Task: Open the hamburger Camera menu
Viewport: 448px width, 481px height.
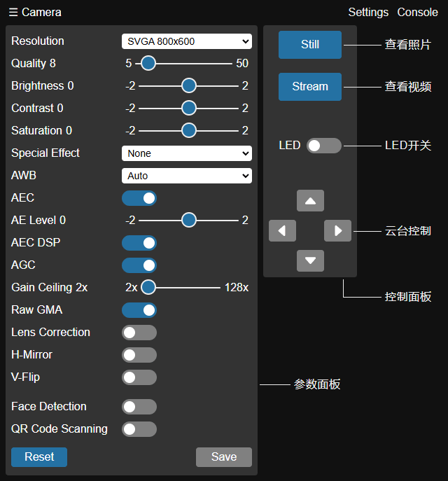Action: point(35,12)
